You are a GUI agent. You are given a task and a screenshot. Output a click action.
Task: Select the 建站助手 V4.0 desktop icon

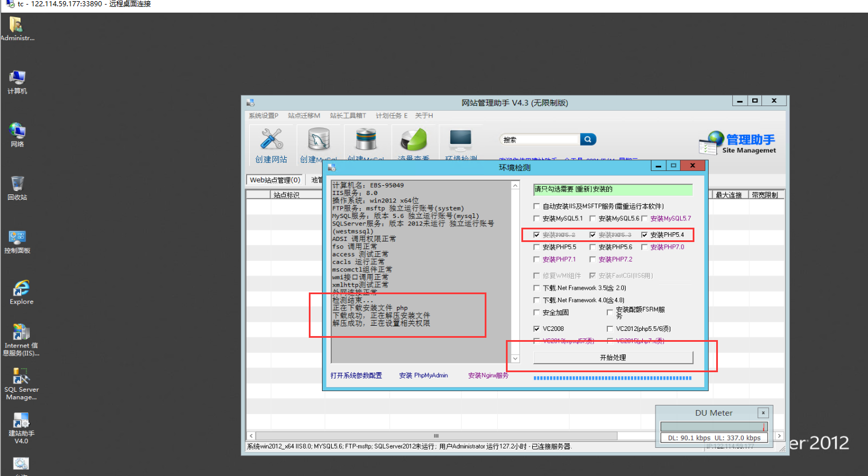[21, 428]
